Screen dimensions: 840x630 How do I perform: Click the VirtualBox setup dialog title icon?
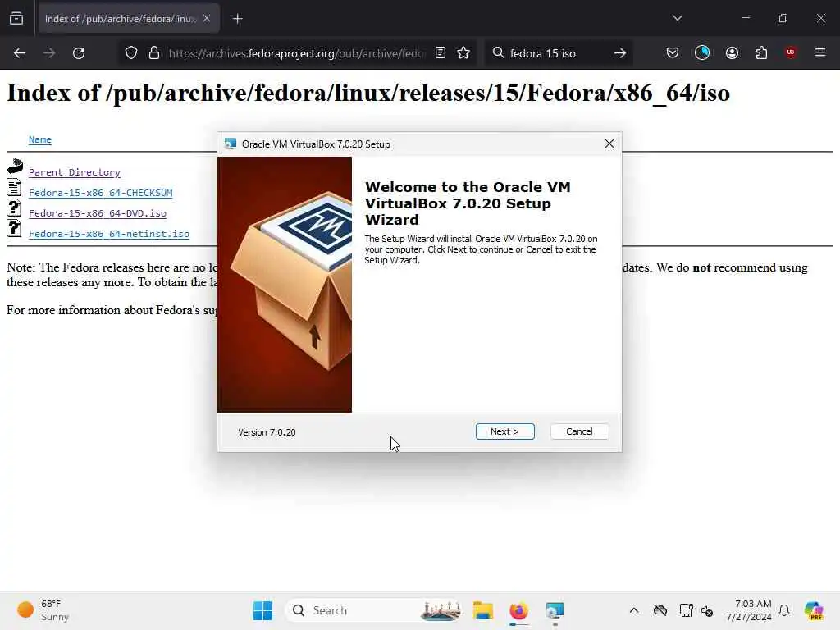point(231,144)
